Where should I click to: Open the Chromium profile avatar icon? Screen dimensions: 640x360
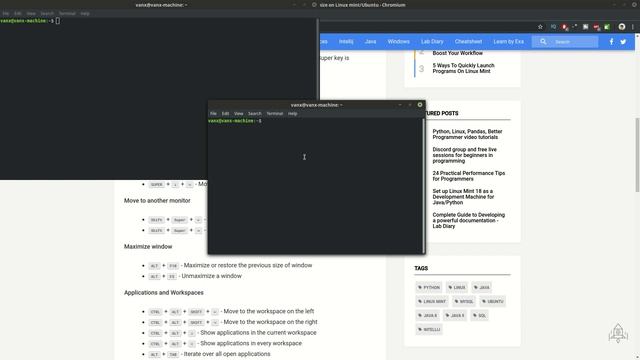pos(622,27)
